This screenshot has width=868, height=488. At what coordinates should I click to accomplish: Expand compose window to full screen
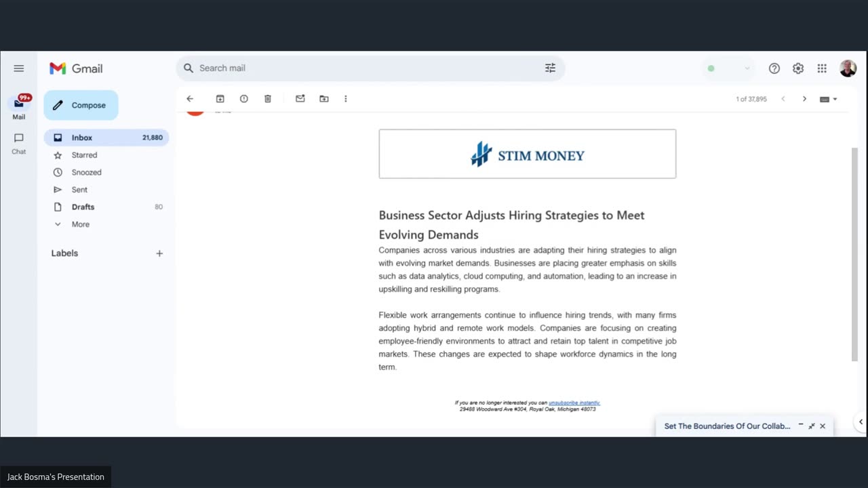pyautogui.click(x=812, y=426)
